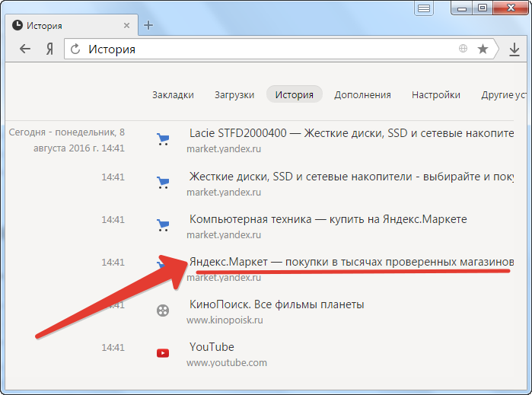Viewport: 532px width, 395px height.
Task: Open new tab with plus button
Action: (x=148, y=25)
